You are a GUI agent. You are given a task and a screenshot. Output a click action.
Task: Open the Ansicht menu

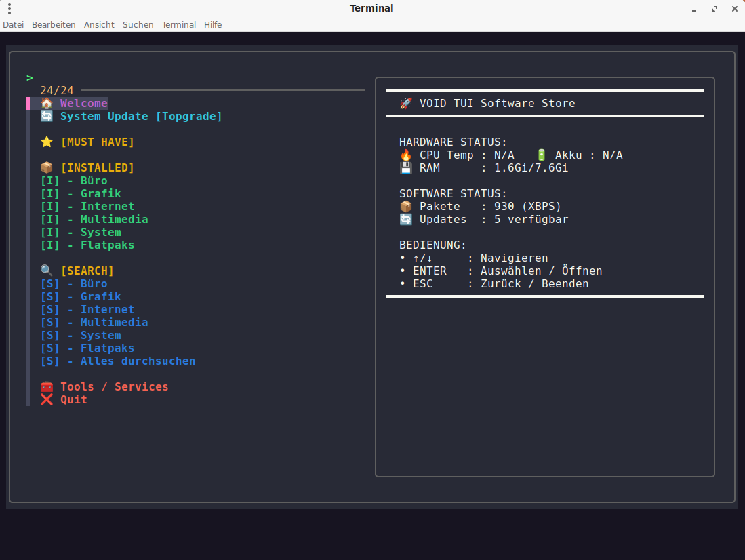tap(99, 25)
